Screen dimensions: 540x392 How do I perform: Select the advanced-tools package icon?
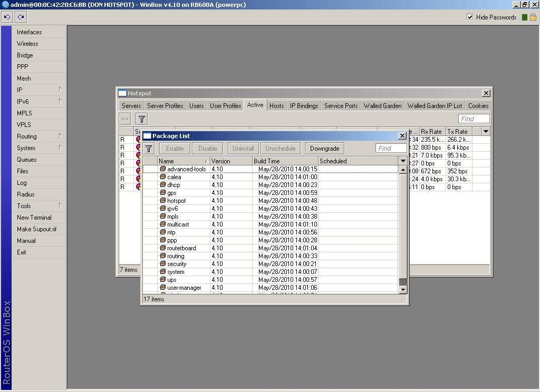163,169
